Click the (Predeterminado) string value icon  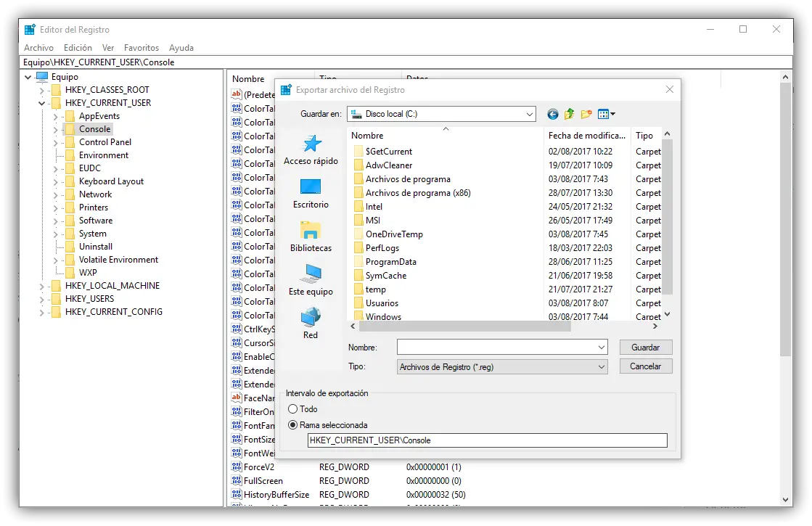click(x=236, y=94)
